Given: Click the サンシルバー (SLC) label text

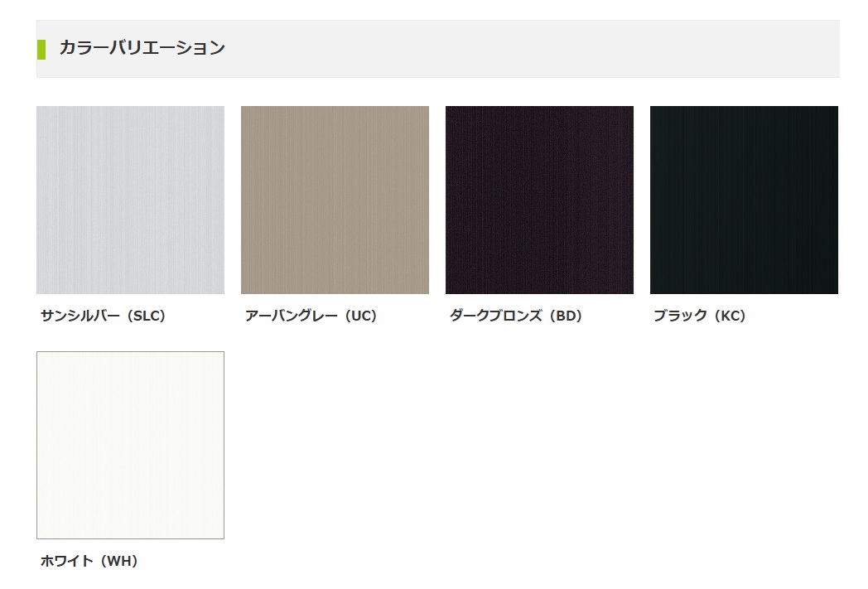Looking at the screenshot, I should pyautogui.click(x=103, y=316).
